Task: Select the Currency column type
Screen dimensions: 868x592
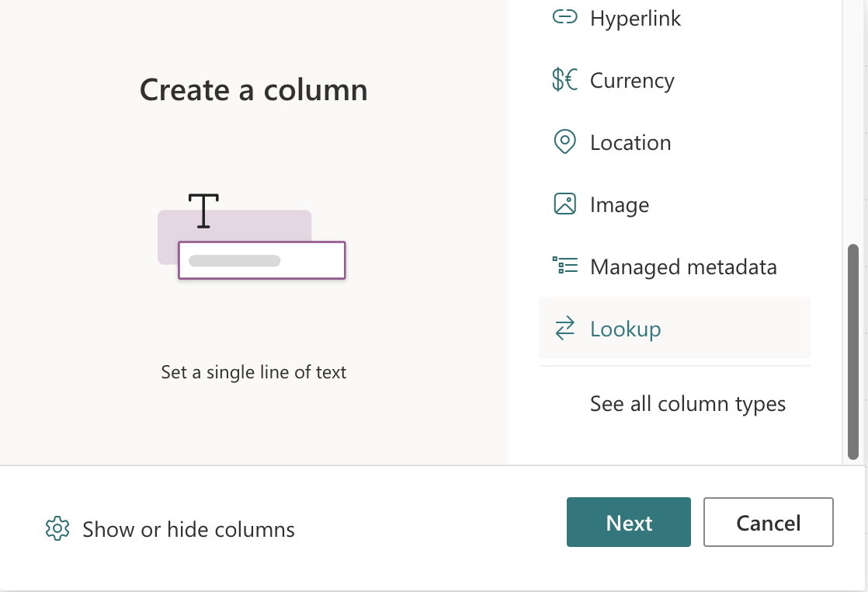Action: pos(633,79)
